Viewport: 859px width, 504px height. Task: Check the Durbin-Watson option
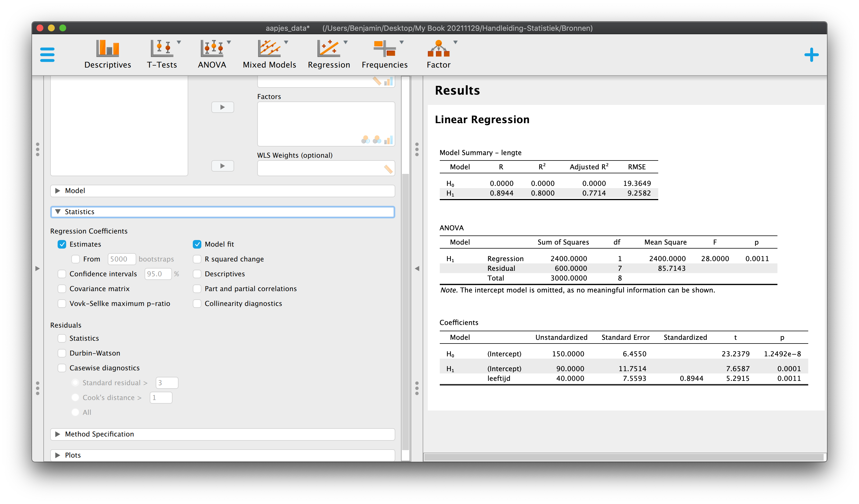coord(62,353)
